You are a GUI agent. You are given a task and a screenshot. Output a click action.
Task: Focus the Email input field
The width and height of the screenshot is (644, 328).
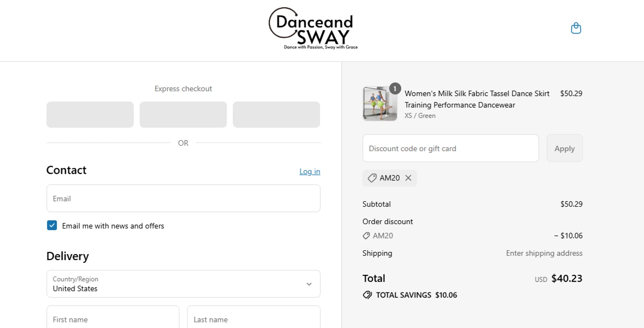coord(183,198)
